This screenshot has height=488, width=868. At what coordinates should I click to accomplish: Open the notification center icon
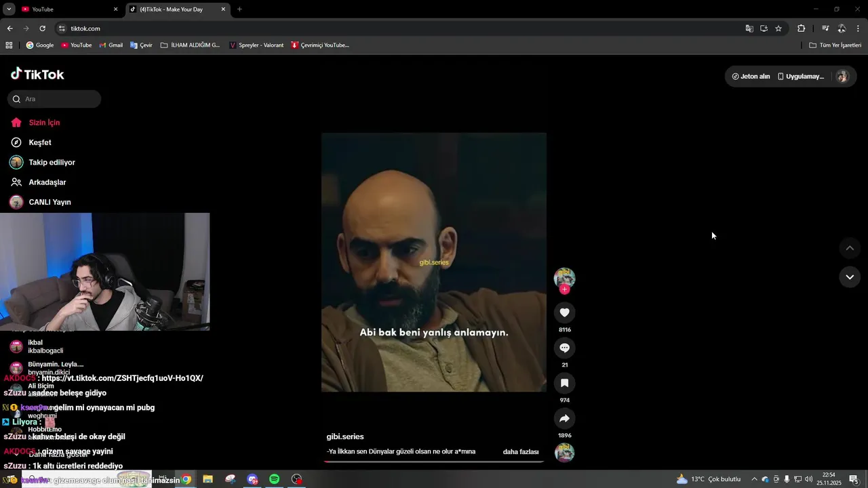click(854, 479)
